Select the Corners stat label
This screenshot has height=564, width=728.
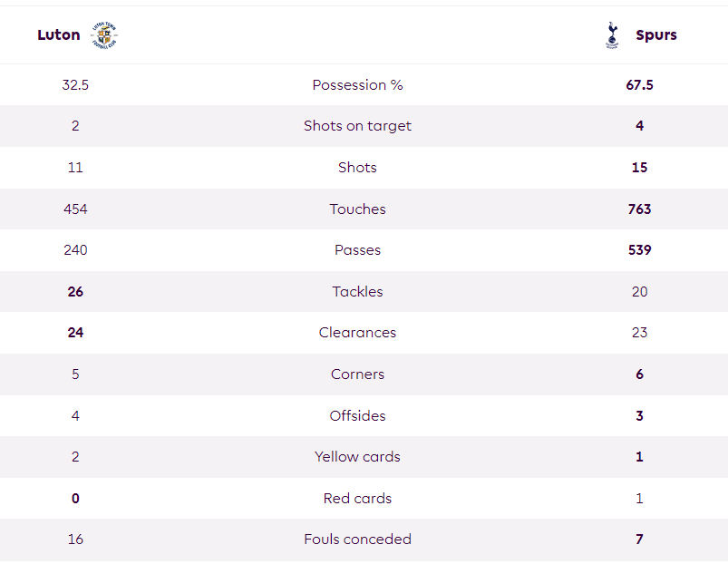tap(357, 374)
